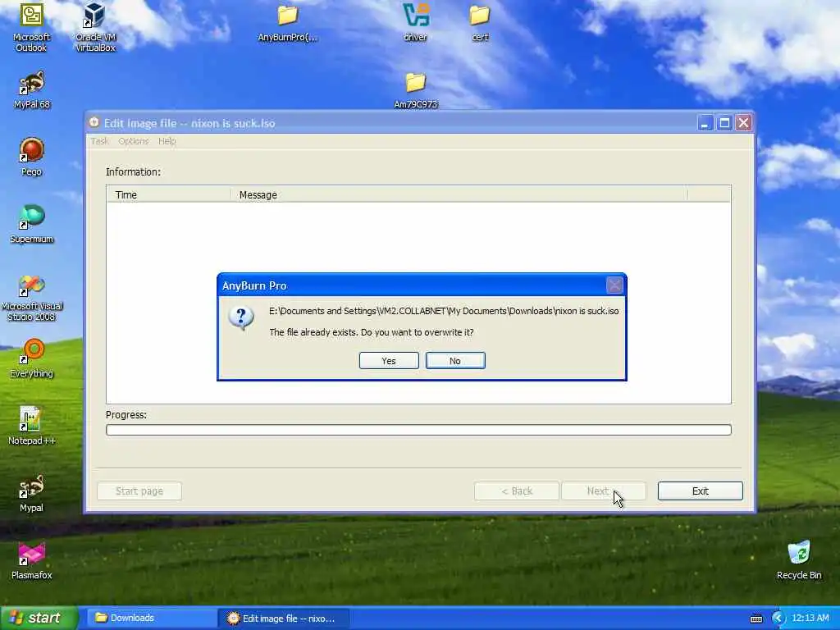Select the Am79C973 folder on the desktop
Viewport: 840px width, 630px height.
[416, 90]
